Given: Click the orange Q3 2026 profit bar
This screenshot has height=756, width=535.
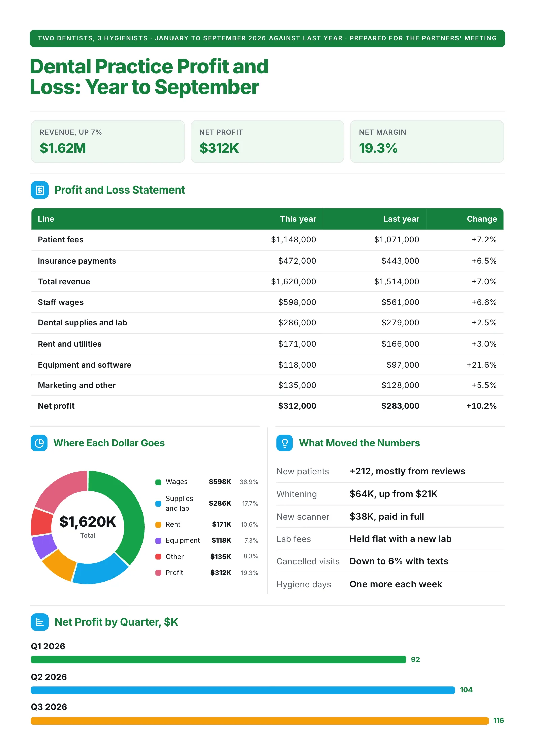Looking at the screenshot, I should pyautogui.click(x=260, y=721).
